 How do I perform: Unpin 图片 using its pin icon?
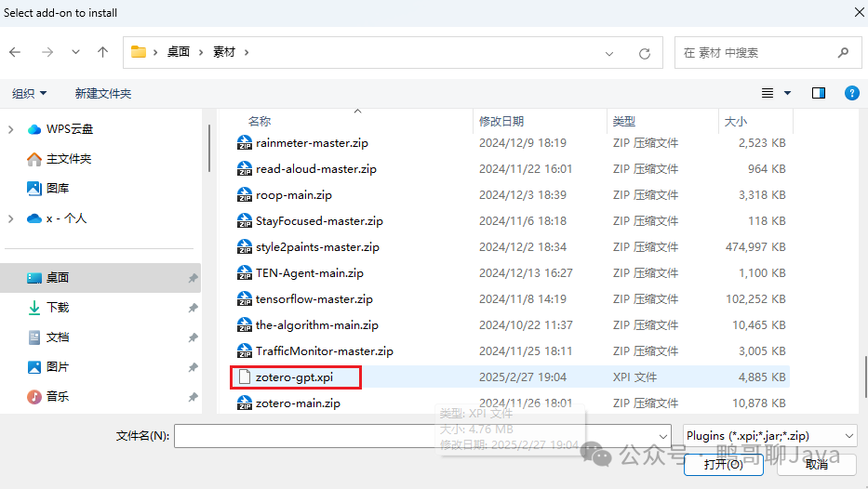coord(193,367)
